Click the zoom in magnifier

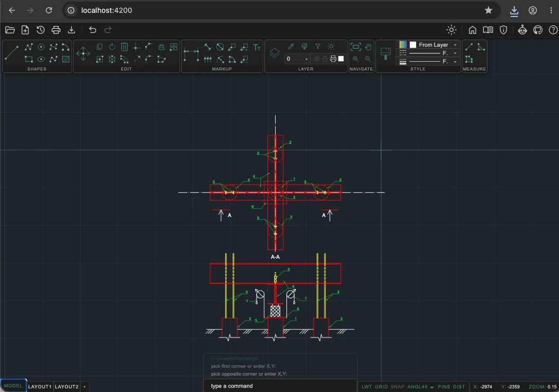pyautogui.click(x=356, y=59)
